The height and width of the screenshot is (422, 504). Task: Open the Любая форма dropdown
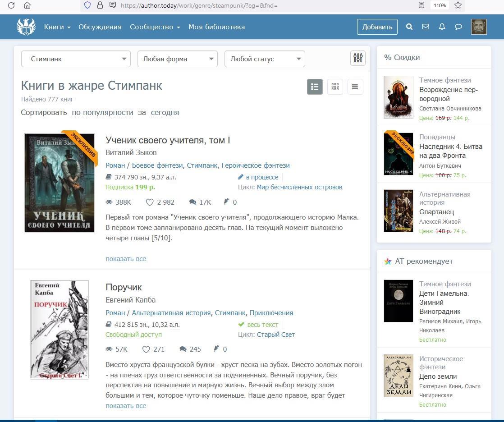tap(178, 59)
